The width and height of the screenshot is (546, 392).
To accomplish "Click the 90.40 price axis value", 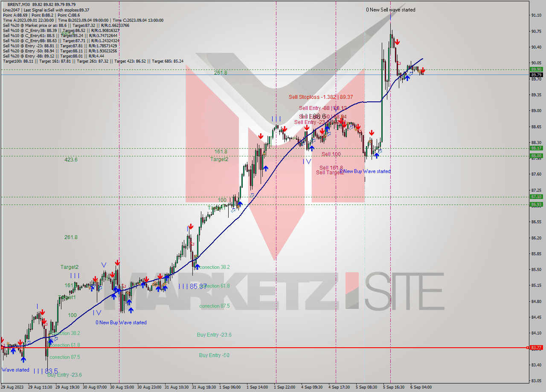I will (537, 47).
